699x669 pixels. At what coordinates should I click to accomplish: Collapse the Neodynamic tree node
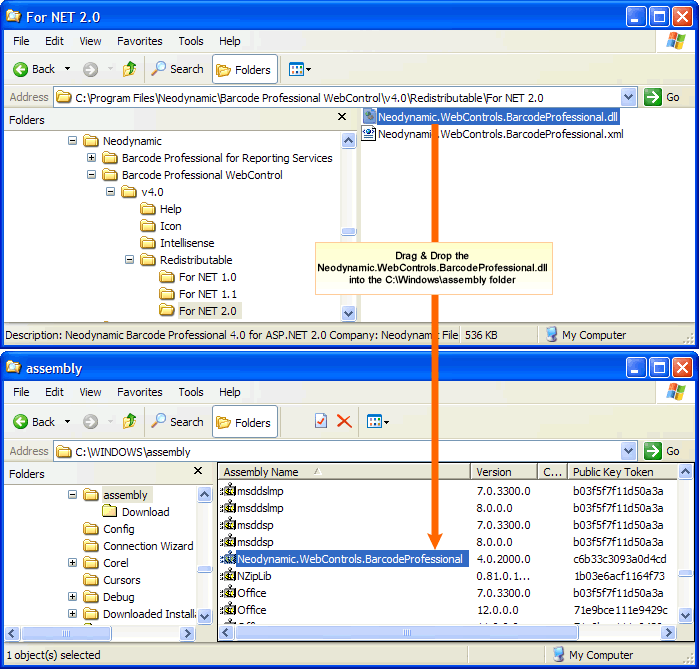(72, 141)
